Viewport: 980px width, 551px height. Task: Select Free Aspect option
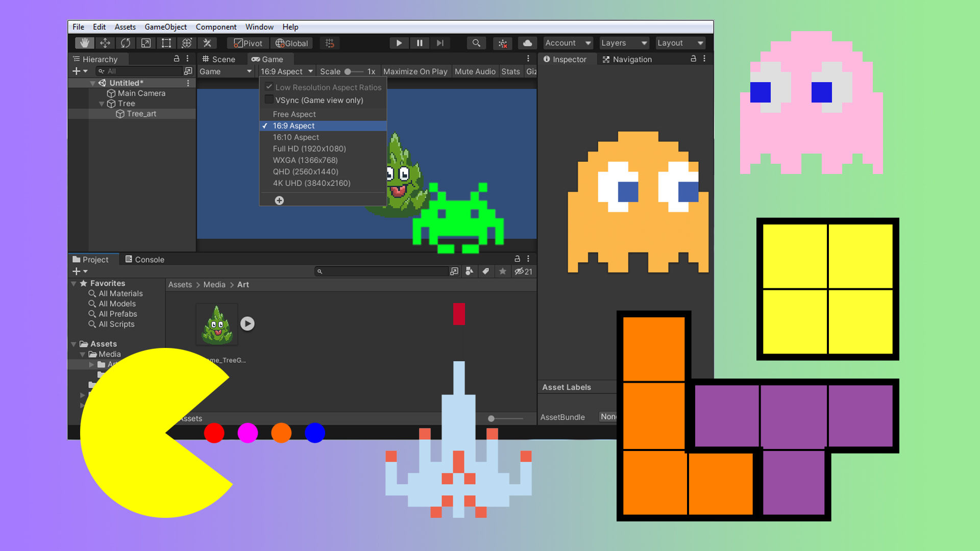click(323, 114)
